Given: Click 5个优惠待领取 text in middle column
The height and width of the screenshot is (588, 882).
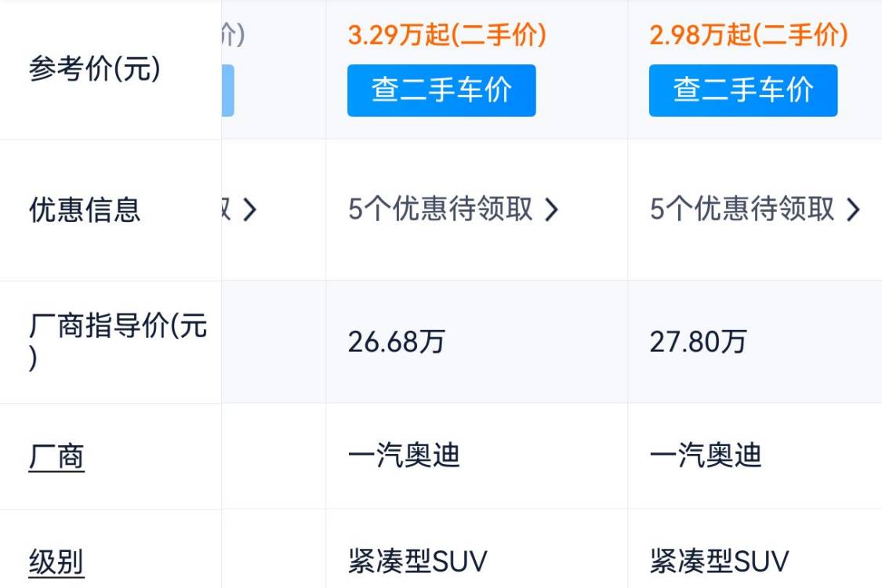Looking at the screenshot, I should pos(441,209).
